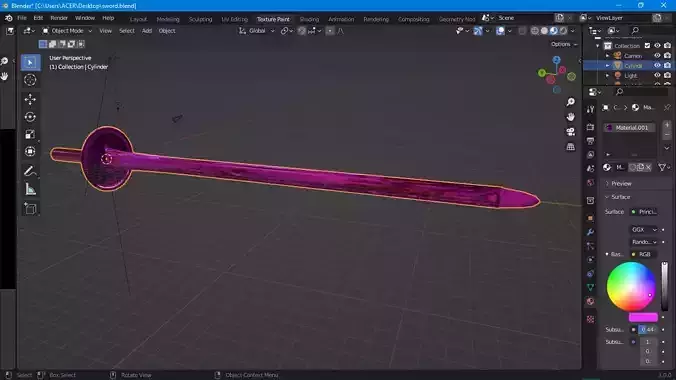Click the viewport zoom magnifier icon
Viewport: 676px width, 380px height.
(x=570, y=102)
